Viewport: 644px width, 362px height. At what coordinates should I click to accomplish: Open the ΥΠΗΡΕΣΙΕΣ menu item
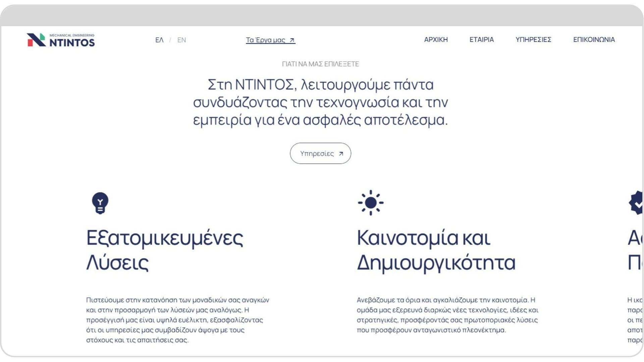point(533,40)
